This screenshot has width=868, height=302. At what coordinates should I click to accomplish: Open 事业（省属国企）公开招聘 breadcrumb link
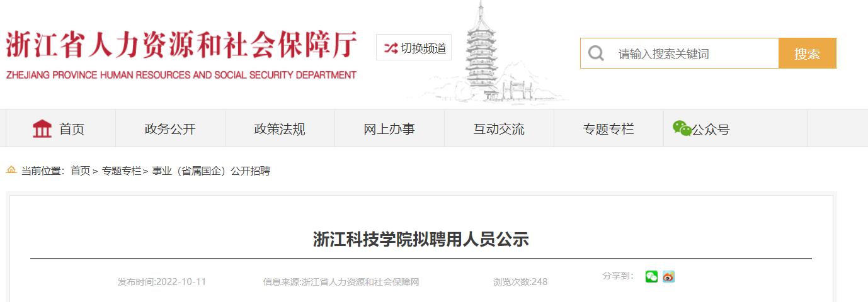click(211, 171)
